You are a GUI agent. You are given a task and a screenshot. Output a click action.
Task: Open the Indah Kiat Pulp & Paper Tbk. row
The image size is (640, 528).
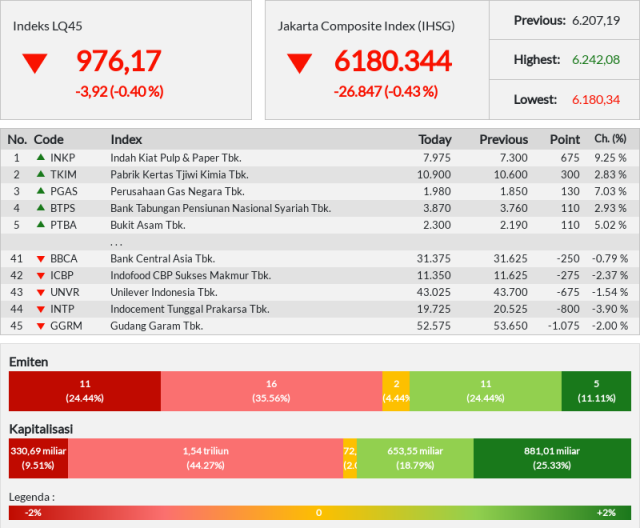(320, 158)
